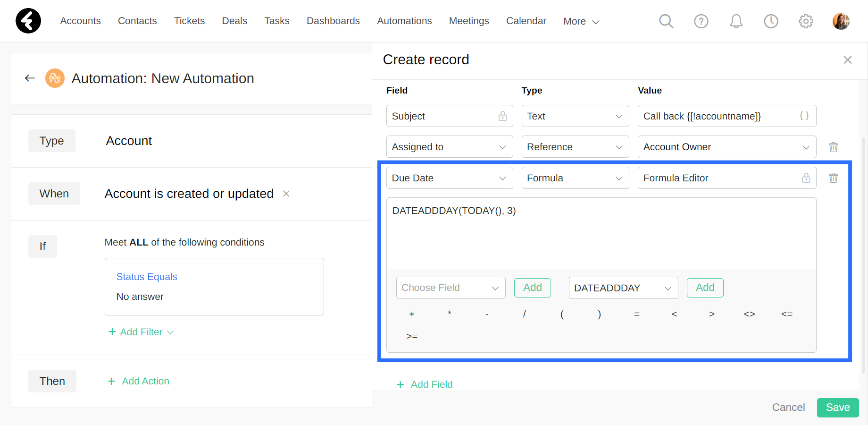Open the Calendar tab
This screenshot has height=425, width=868.
click(526, 21)
